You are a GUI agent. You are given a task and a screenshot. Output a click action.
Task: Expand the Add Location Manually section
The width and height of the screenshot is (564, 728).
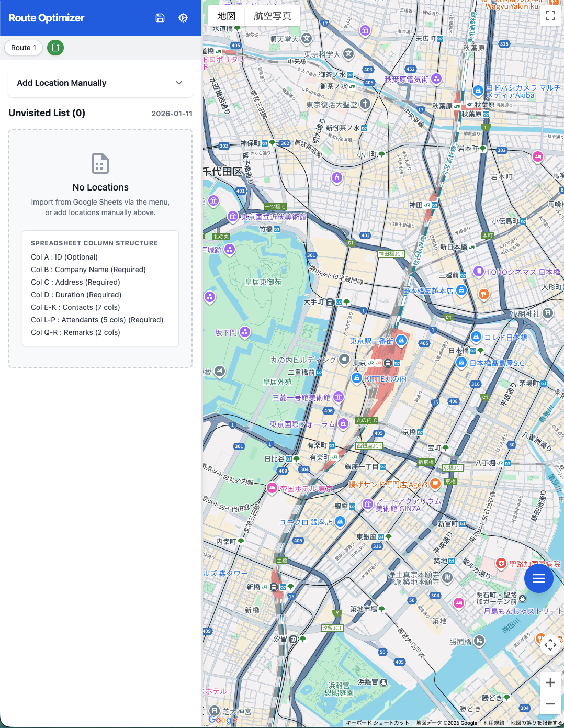(x=100, y=83)
